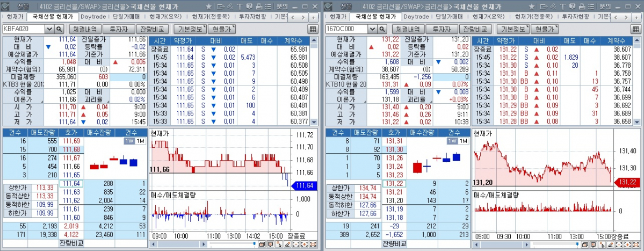Open symbol code dropdown beside 167QC000
Image resolution: width=644 pixels, height=251 pixels.
click(372, 29)
